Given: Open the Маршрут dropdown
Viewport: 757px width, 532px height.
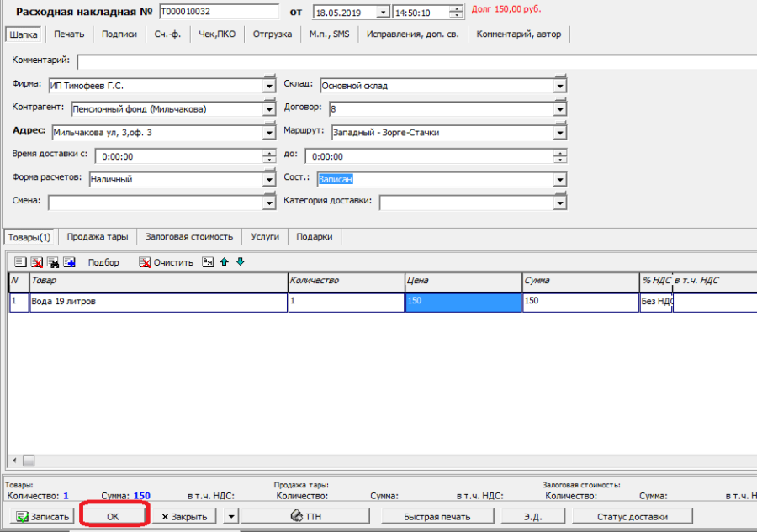Looking at the screenshot, I should click(560, 133).
